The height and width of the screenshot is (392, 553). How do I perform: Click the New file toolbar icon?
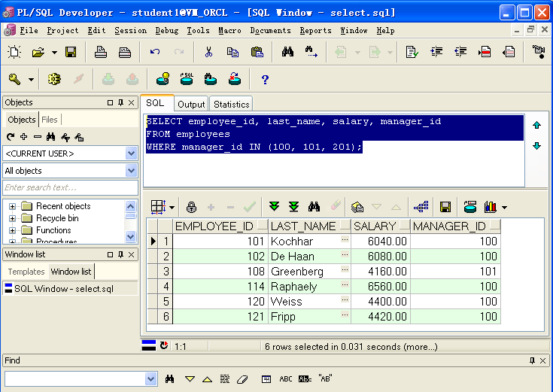[14, 52]
